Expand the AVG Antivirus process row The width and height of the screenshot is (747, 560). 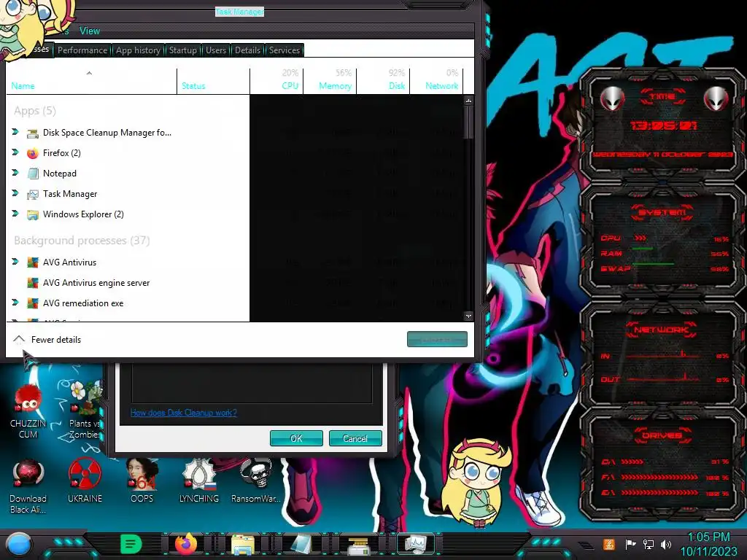click(15, 262)
